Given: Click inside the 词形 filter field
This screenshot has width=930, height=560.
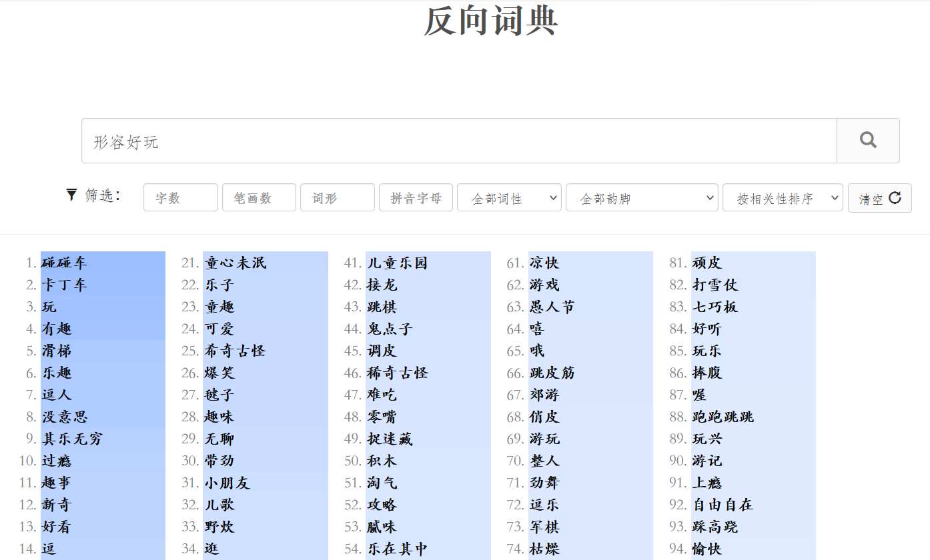Looking at the screenshot, I should point(337,197).
